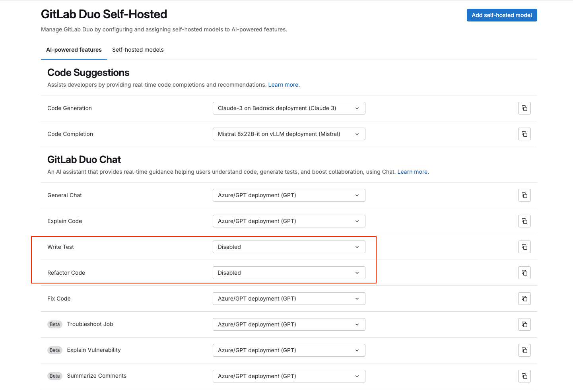
Task: Open the Code Suggestions Learn more link
Action: 284,85
